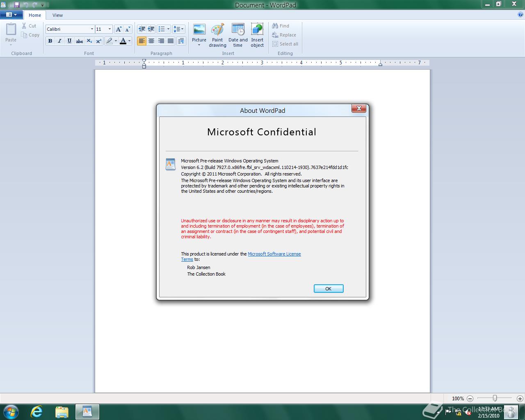Click the Cut scissors icon
Image resolution: width=525 pixels, height=420 pixels.
pyautogui.click(x=24, y=26)
